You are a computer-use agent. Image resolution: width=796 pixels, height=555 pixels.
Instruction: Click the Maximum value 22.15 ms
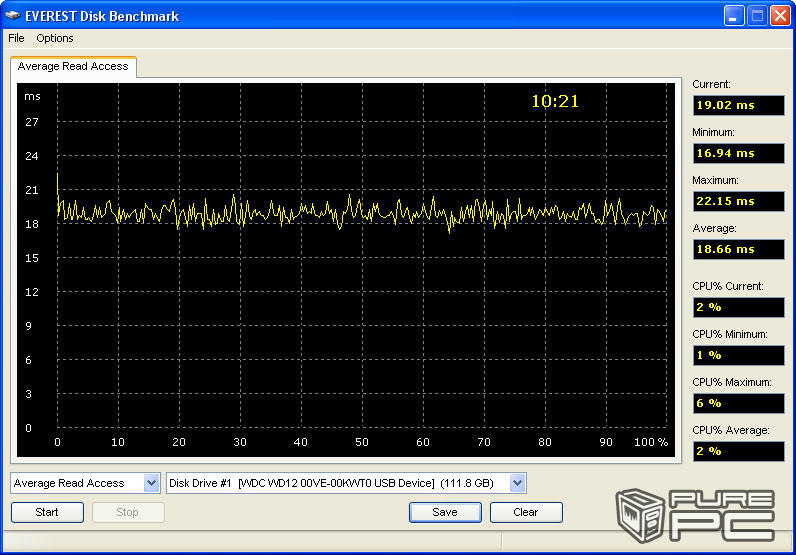(x=739, y=201)
